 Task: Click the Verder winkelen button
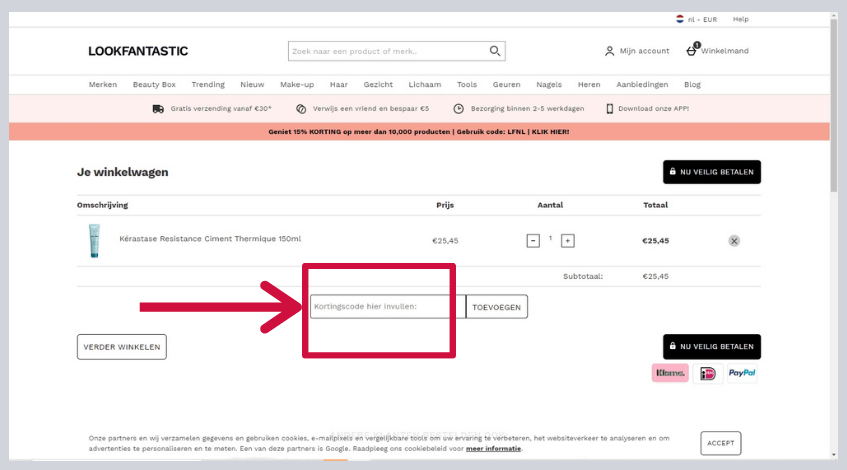pos(122,347)
